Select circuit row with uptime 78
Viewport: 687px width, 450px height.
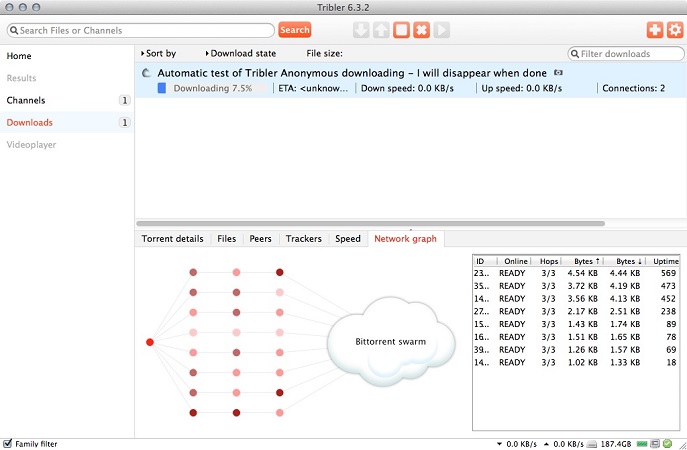tap(576, 337)
